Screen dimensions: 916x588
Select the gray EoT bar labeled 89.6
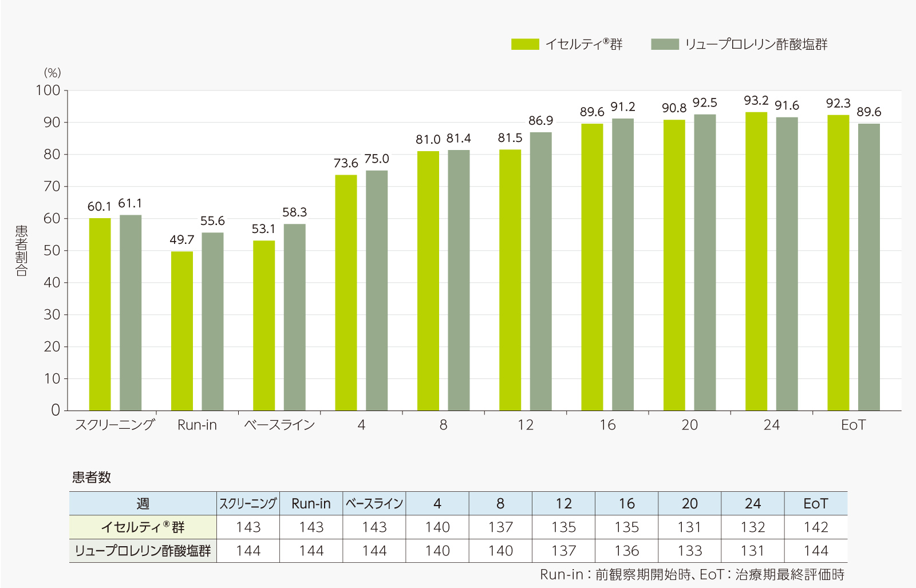868,267
